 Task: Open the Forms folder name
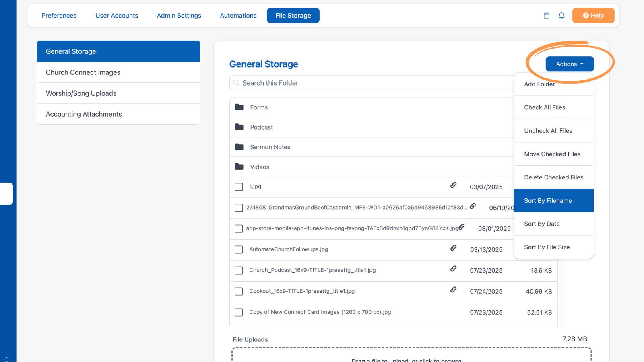(x=259, y=107)
